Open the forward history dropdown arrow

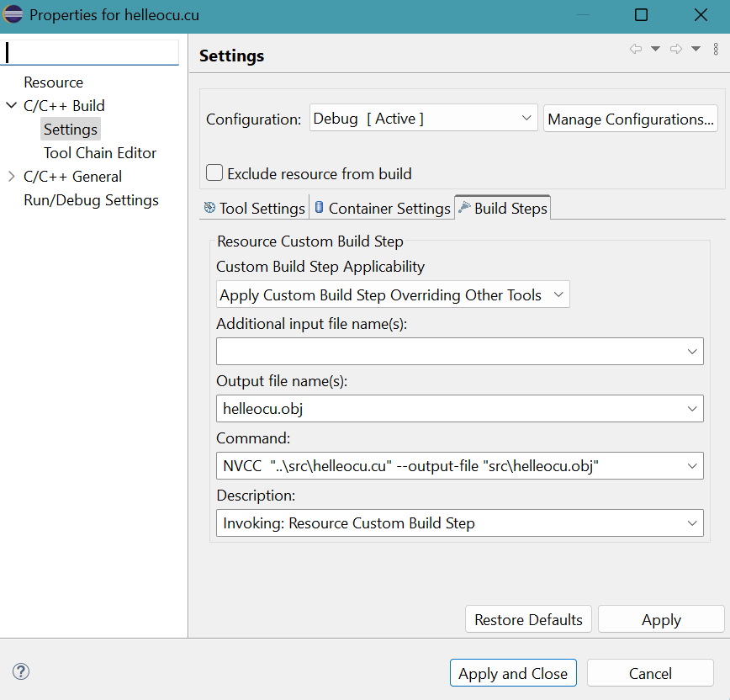696,49
